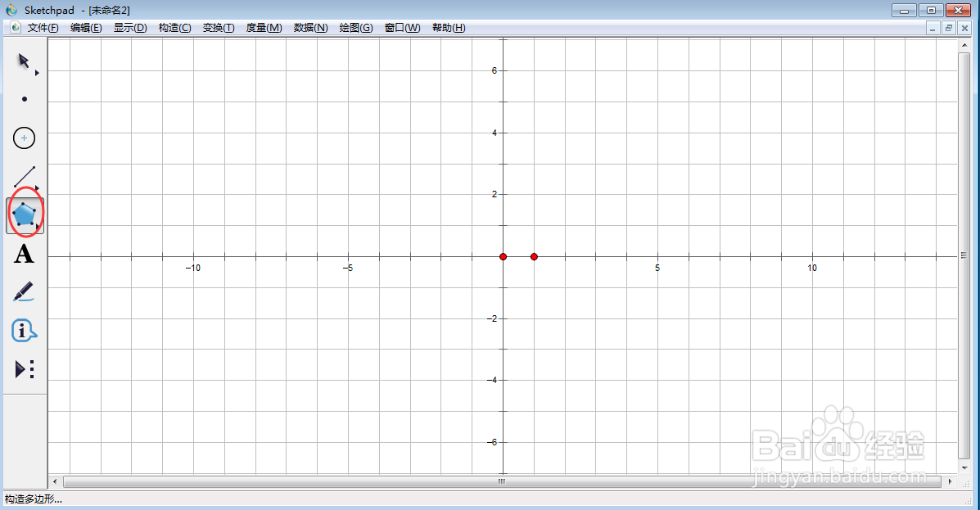
Task: Open the 度量(M) menu
Action: pos(264,28)
